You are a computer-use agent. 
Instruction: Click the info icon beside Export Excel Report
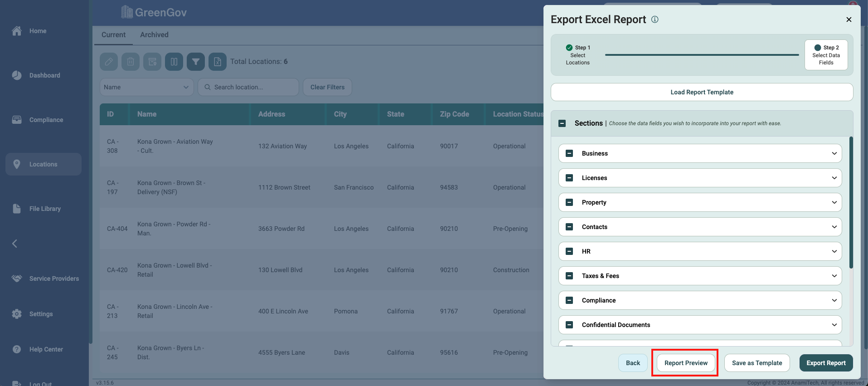655,20
